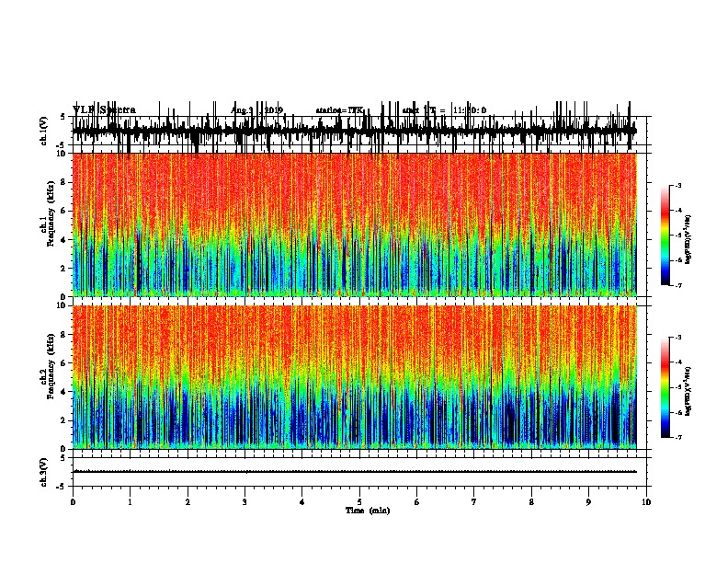The image size is (728, 563).
Task: Click the 6 kHz tick on ch.1 spectrogram
Action: click(63, 212)
